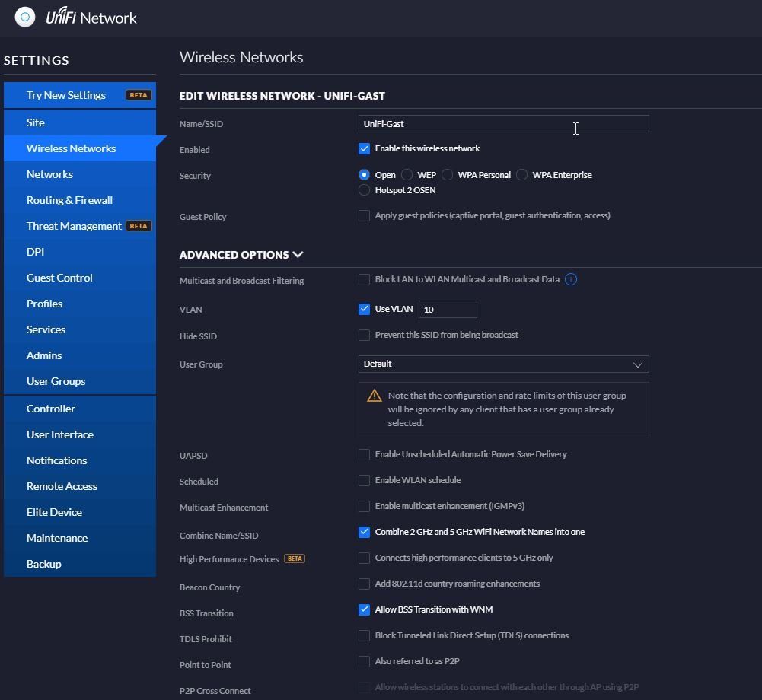Enable Apply guest policies checkbox
762x700 pixels.
pos(364,215)
